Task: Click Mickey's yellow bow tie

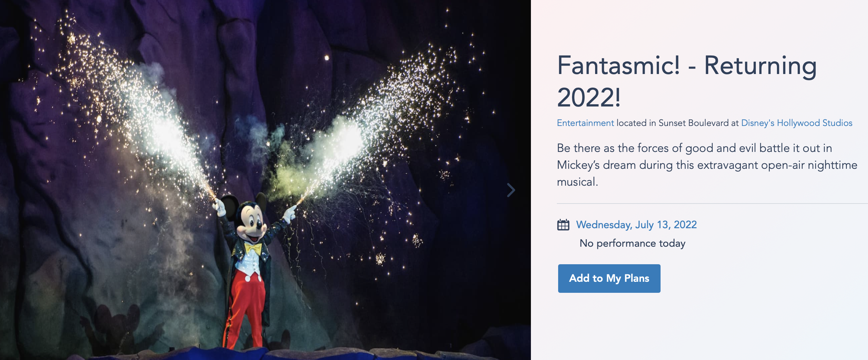Action: point(253,249)
